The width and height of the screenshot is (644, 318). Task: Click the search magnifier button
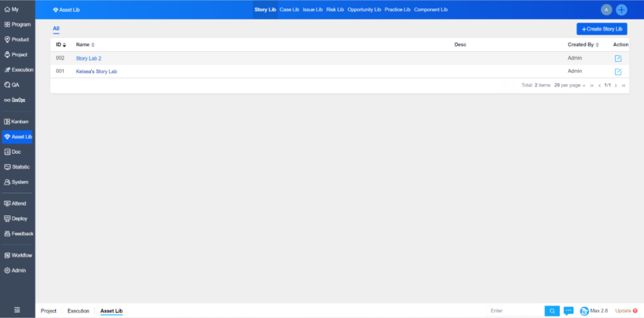[x=552, y=310]
